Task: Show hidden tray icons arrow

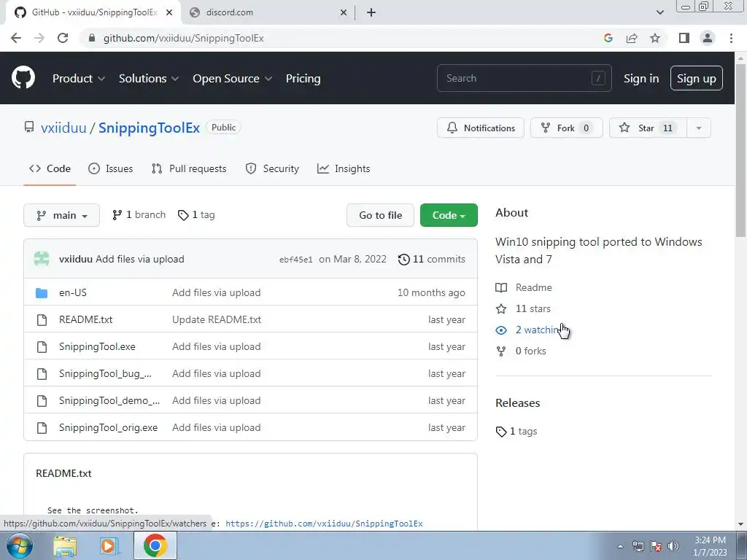Action: [620, 546]
